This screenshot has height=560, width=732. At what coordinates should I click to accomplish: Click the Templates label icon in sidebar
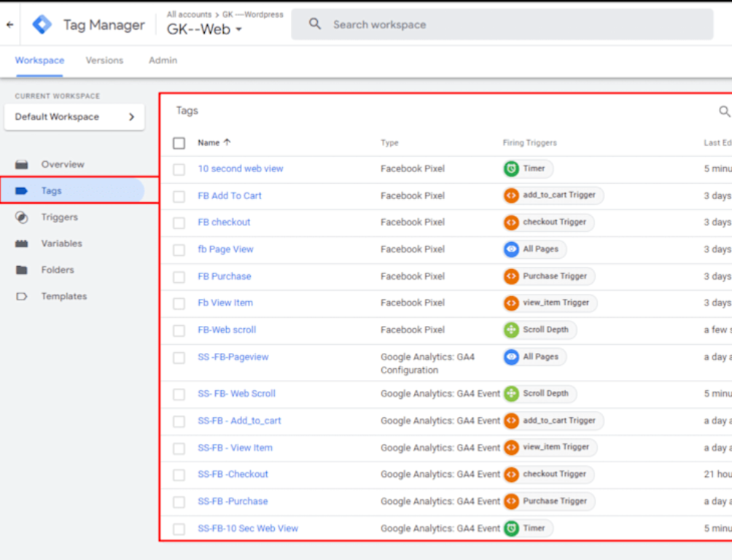(22, 297)
